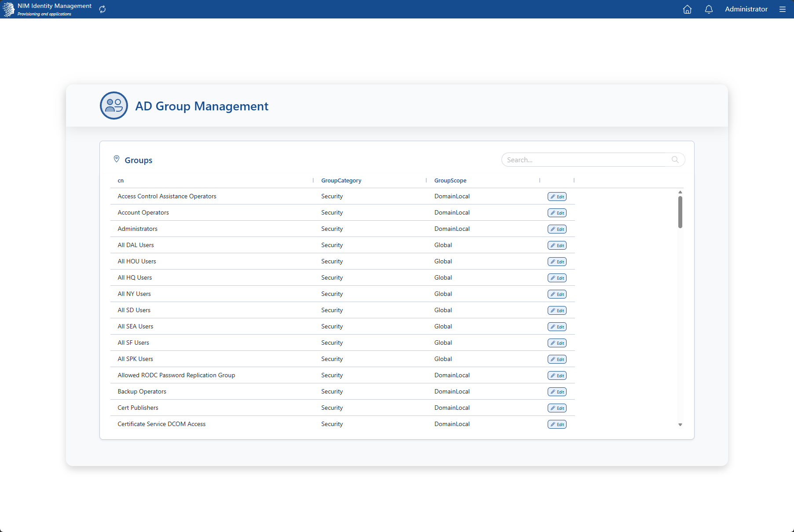Select Certificate Service DCOM Access name

point(161,424)
